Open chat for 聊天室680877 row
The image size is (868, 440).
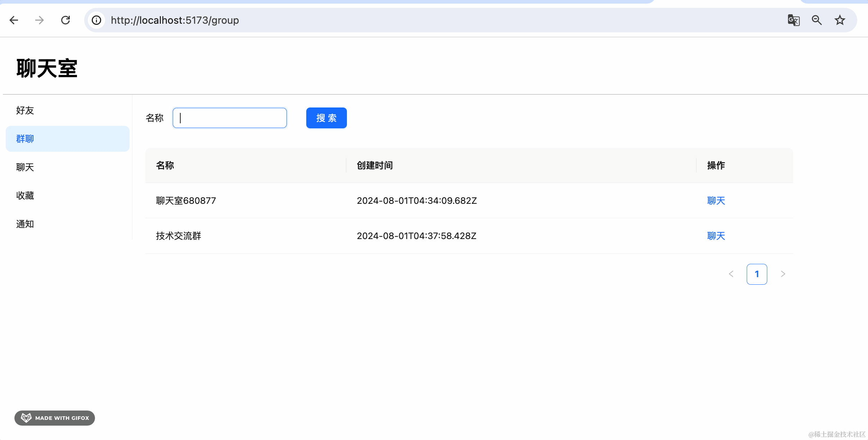(716, 201)
